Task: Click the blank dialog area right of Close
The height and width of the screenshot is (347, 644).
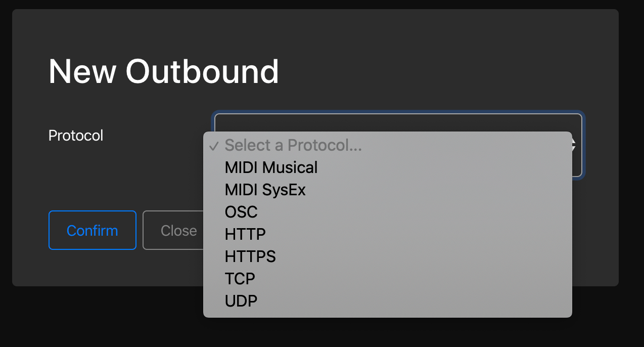Action: (x=595, y=231)
